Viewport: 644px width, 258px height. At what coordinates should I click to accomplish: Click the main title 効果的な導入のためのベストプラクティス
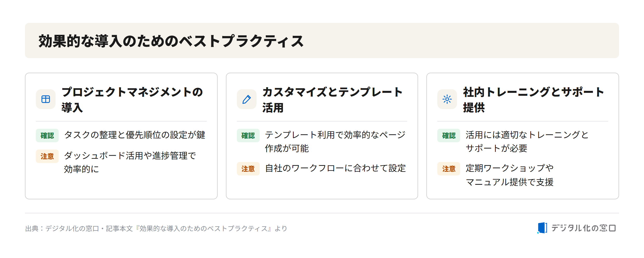(171, 41)
